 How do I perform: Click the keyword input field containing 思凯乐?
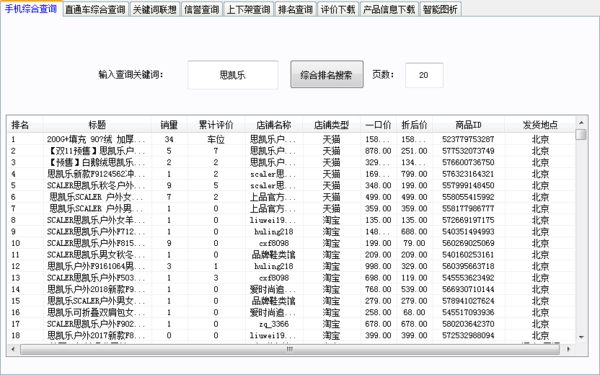(233, 75)
